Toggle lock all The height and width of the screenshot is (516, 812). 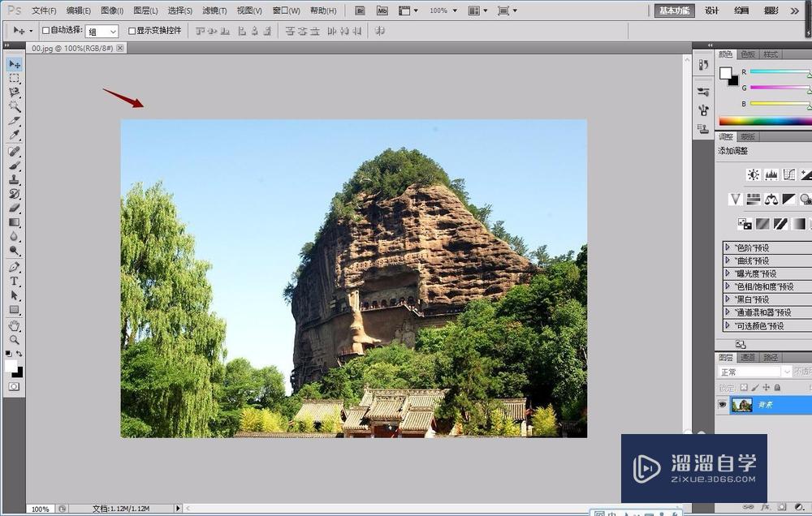point(777,388)
